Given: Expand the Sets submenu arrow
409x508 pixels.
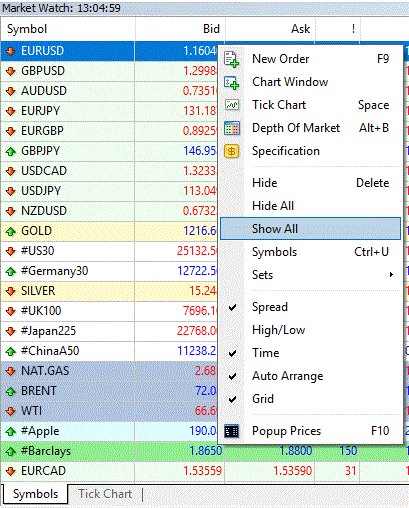Looking at the screenshot, I should 391,275.
